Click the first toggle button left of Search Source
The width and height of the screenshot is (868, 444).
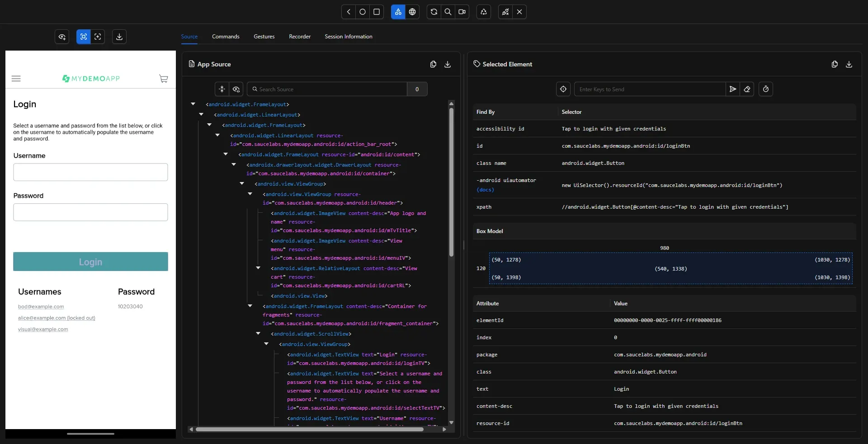click(x=222, y=89)
